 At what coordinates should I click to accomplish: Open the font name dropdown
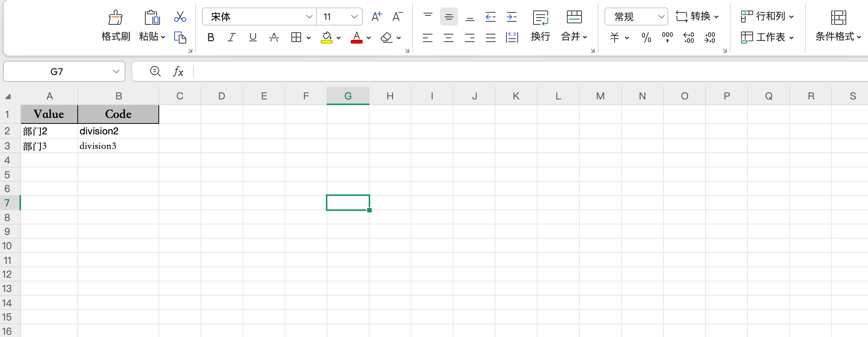click(309, 17)
